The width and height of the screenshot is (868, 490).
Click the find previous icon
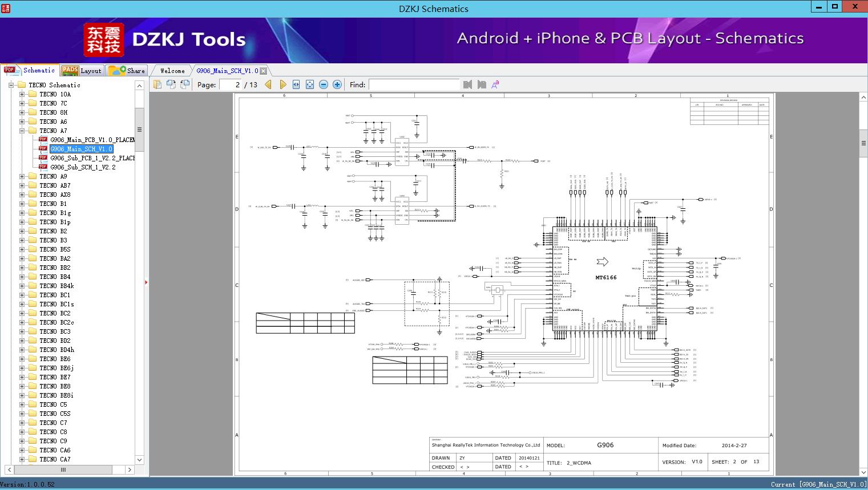tap(468, 84)
